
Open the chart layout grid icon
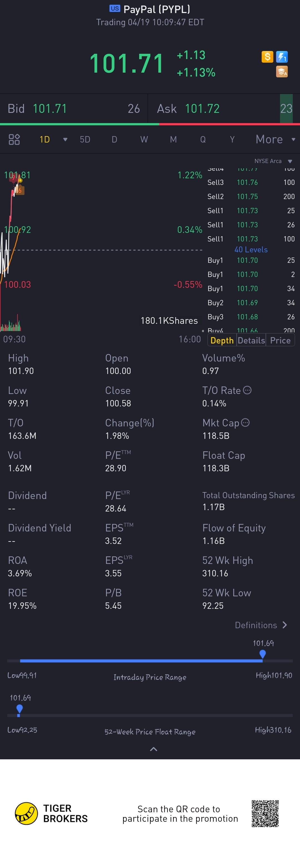click(x=14, y=139)
